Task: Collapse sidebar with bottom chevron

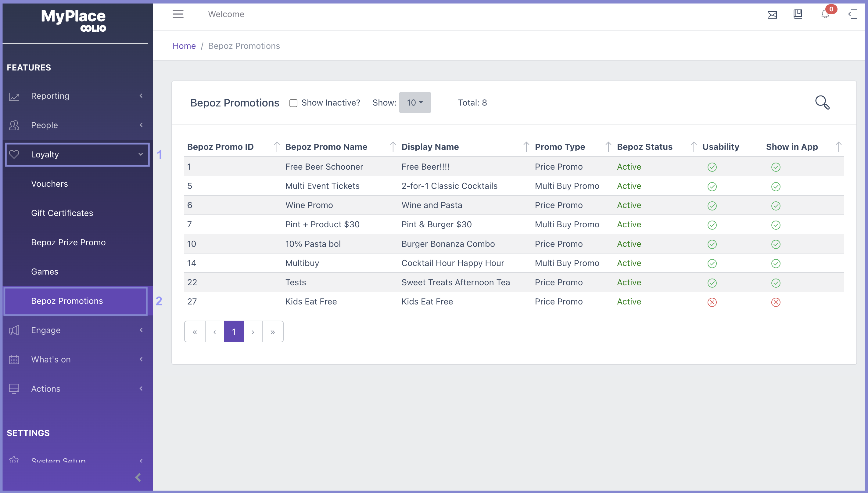Action: 138,477
